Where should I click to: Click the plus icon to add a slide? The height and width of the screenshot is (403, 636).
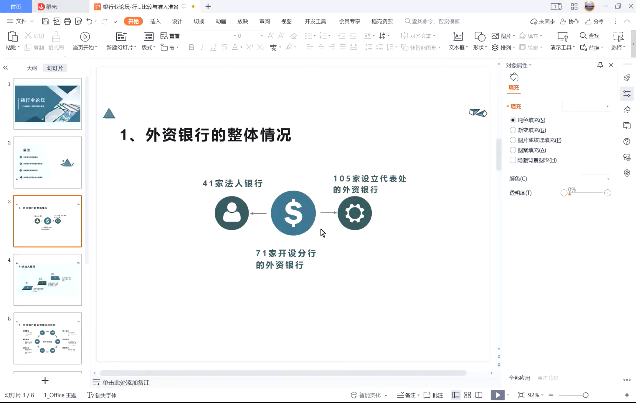point(45,381)
